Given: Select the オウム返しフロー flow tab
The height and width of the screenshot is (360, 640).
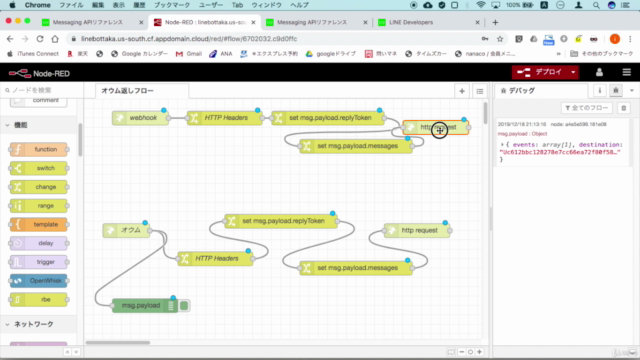Looking at the screenshot, I should 141,91.
